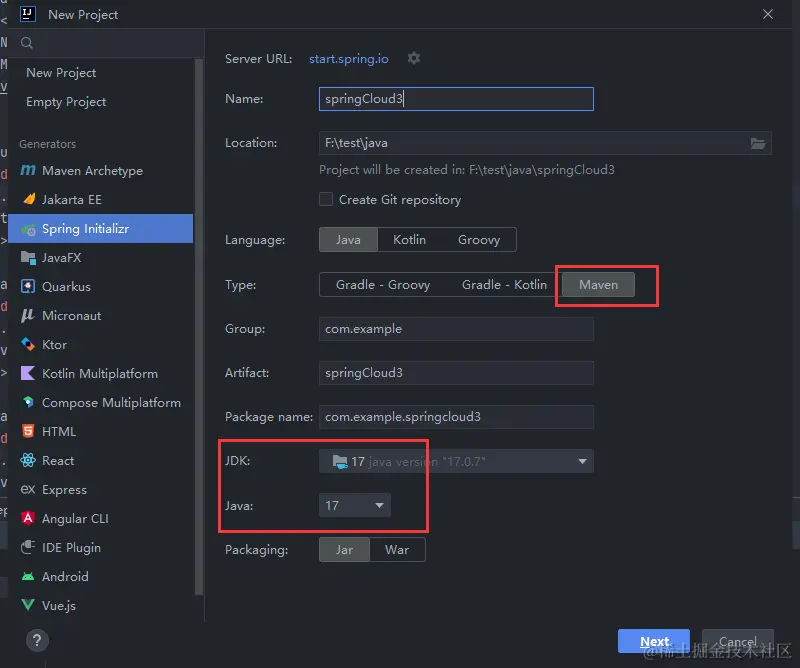Click the JavaFX generator icon

pos(28,258)
